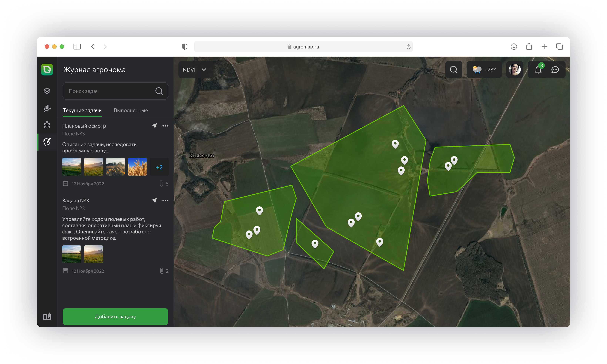Screen dimensions: 607x364
Task: Open the layers icon in sidebar
Action: 47,91
